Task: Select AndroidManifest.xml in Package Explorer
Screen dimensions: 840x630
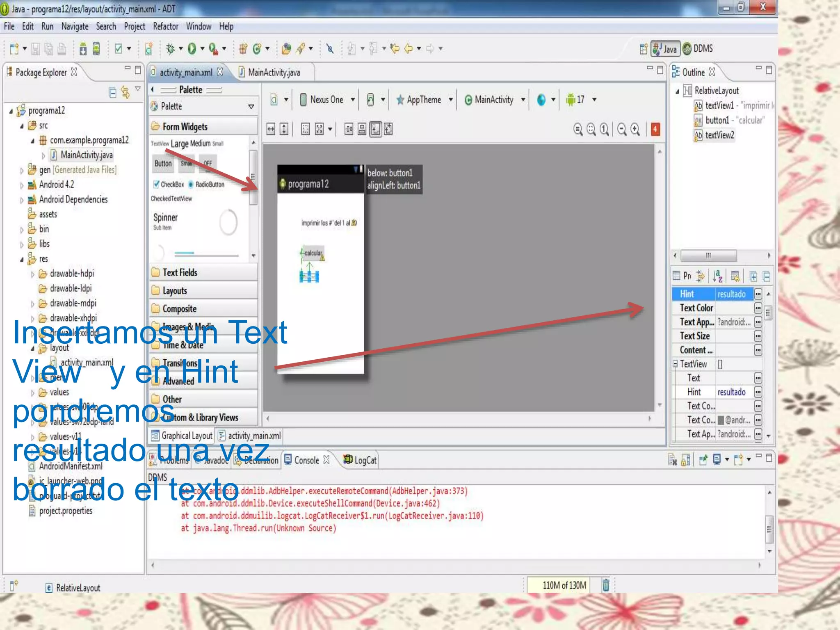Action: [66, 466]
